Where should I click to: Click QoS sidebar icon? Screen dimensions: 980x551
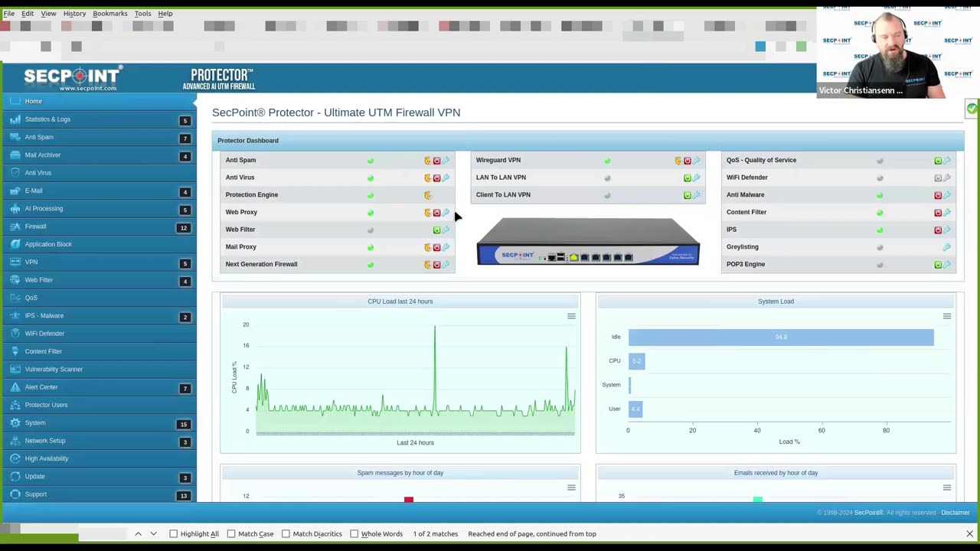(x=15, y=298)
